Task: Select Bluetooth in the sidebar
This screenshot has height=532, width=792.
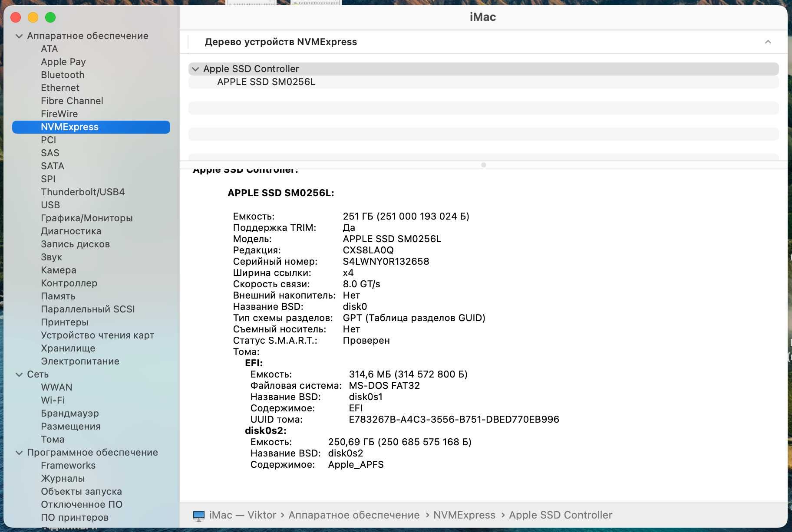Action: click(x=63, y=75)
